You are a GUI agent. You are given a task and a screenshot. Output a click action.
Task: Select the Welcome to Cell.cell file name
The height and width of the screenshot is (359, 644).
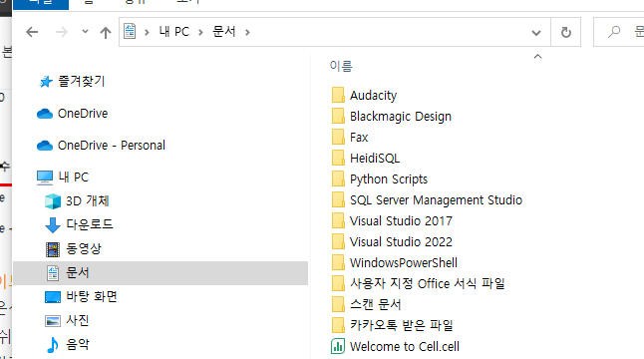(405, 347)
